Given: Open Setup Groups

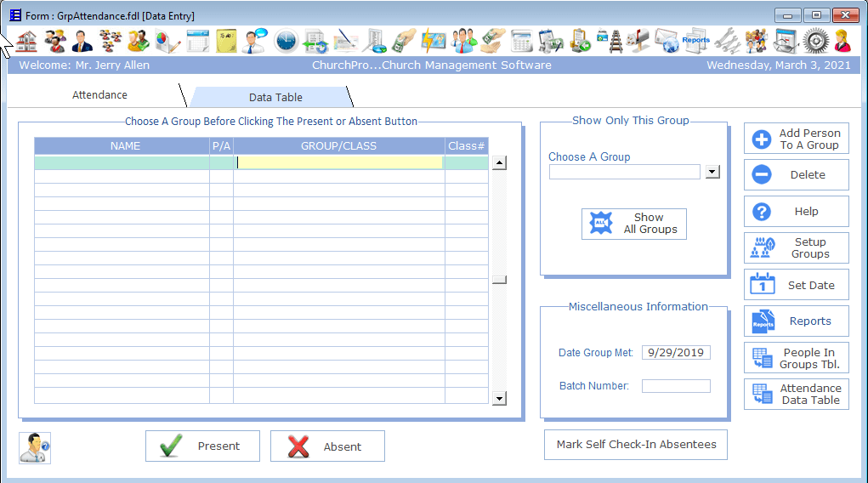Looking at the screenshot, I should click(x=796, y=247).
